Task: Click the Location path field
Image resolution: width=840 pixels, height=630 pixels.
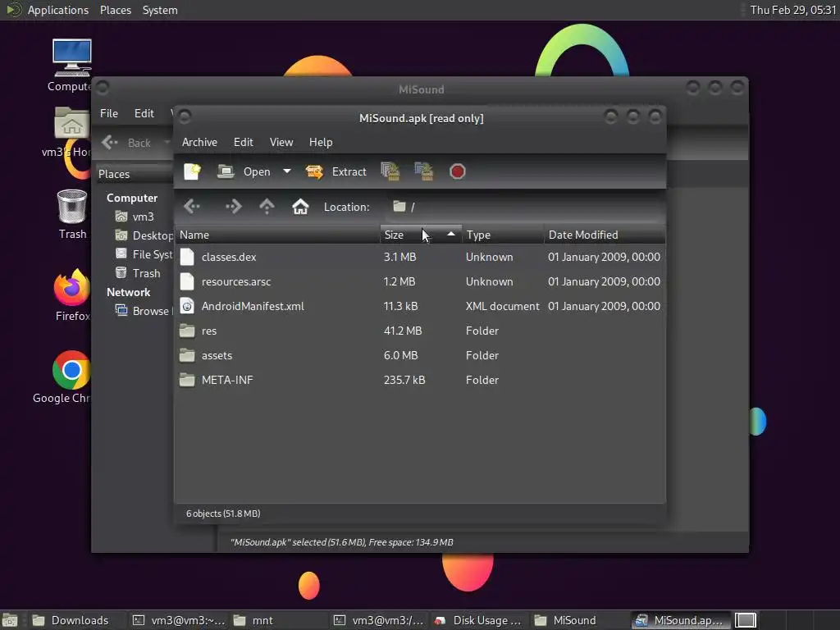Action: (525, 207)
